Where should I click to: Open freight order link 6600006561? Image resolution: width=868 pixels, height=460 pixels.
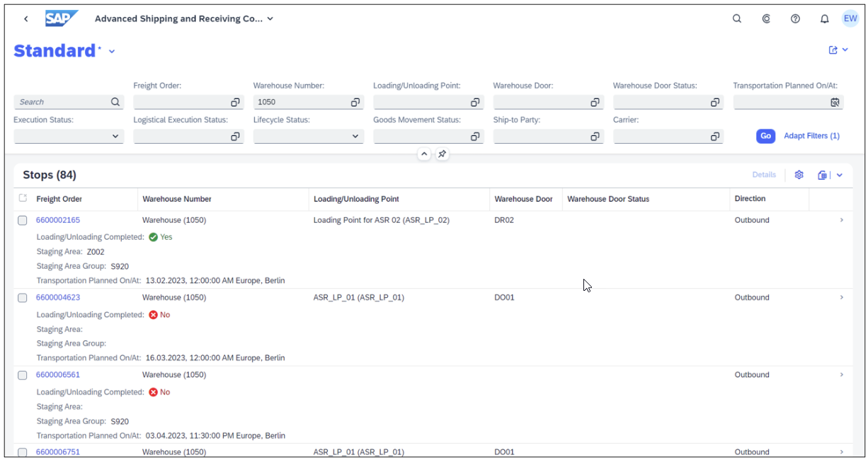coord(58,374)
